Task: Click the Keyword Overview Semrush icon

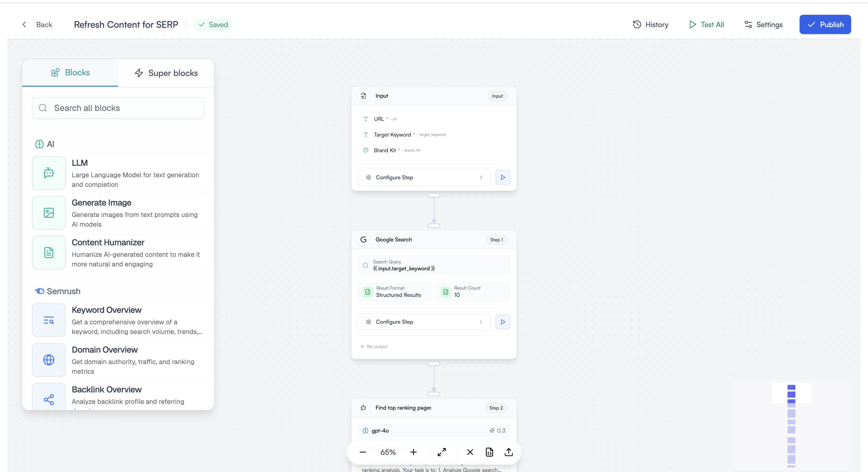Action: [49, 320]
